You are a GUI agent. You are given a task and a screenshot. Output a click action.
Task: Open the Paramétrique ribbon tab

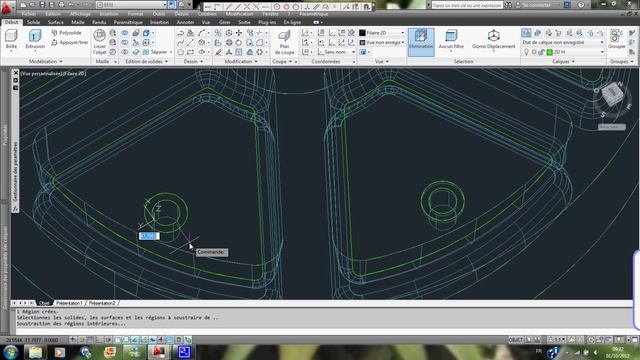[x=128, y=22]
